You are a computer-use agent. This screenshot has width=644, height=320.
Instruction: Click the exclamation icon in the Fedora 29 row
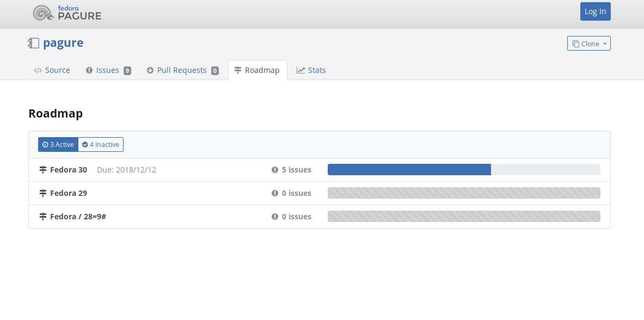coord(275,193)
